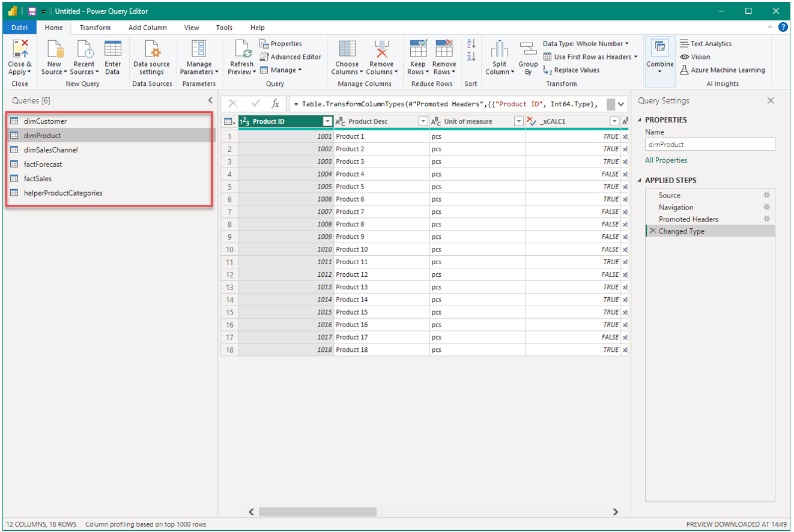Screen dimensions: 794x532
Task: Select the factForecast query
Action: tap(111, 164)
